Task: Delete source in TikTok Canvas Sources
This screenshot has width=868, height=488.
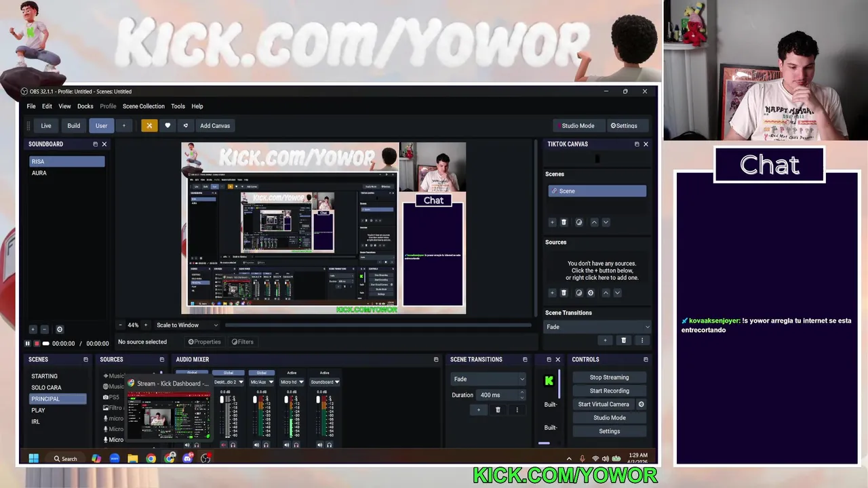Action: click(x=564, y=293)
